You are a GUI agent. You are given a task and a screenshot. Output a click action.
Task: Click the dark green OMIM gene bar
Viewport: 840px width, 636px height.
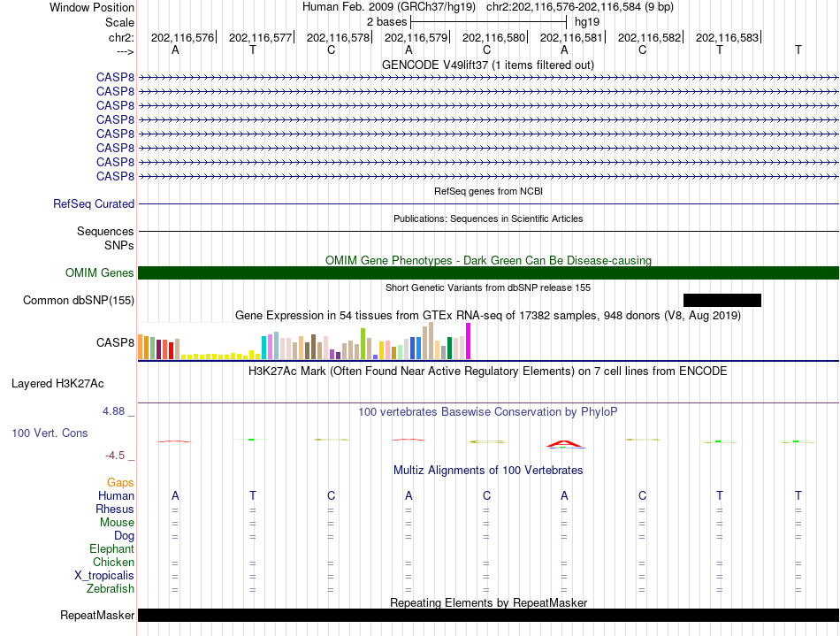coord(488,272)
